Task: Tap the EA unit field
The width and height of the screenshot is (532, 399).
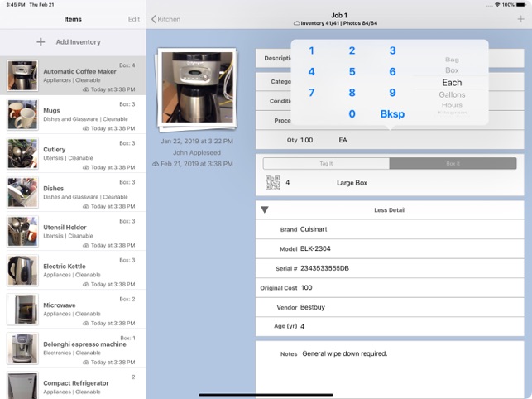Action: (x=343, y=140)
